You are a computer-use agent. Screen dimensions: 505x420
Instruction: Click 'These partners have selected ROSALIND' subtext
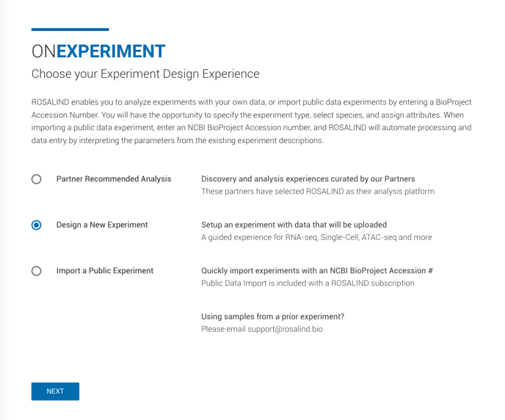(318, 192)
